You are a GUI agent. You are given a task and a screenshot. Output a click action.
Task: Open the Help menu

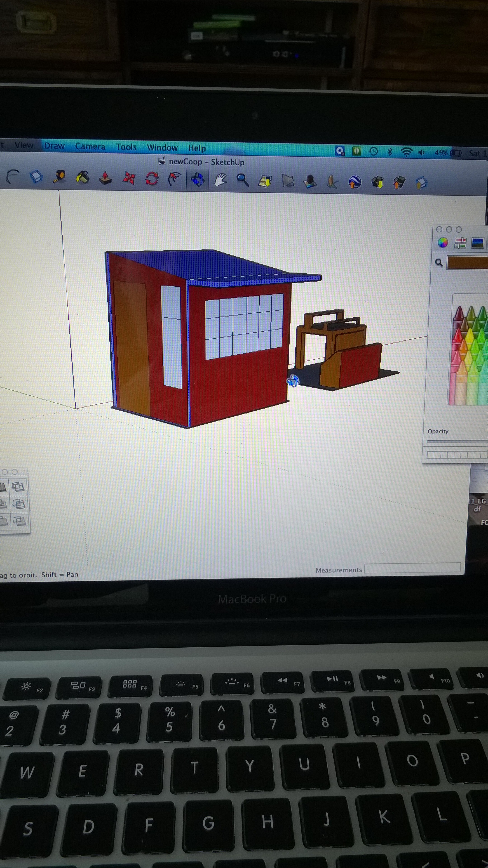point(197,149)
